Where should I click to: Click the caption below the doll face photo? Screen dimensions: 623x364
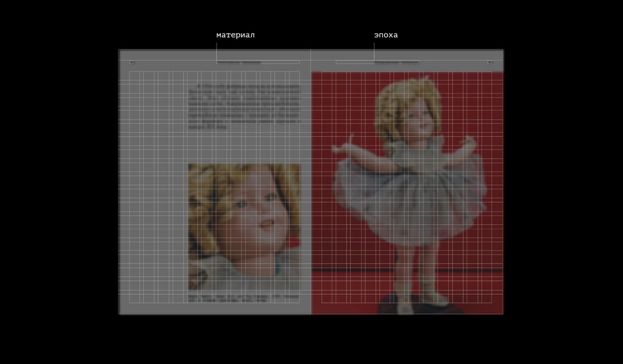pos(243,298)
